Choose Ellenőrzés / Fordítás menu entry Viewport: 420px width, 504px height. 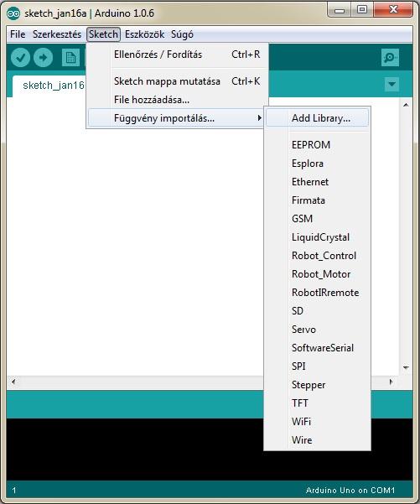(x=178, y=55)
